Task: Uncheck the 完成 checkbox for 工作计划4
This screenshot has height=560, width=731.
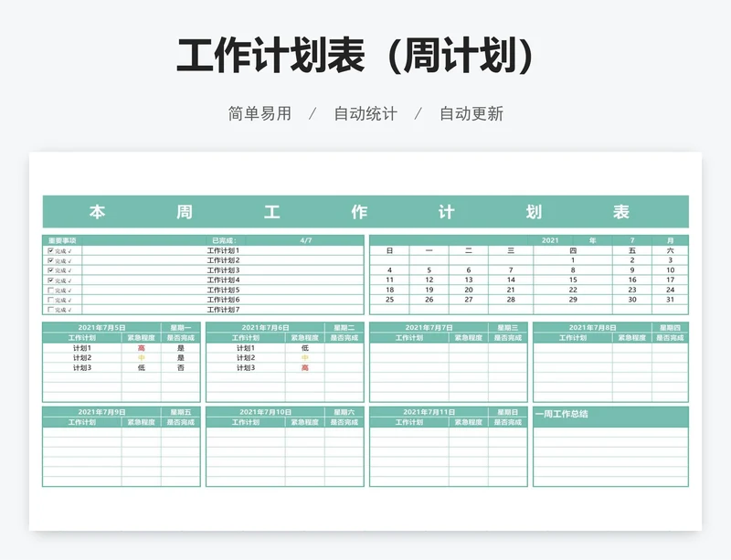Action: (51, 280)
